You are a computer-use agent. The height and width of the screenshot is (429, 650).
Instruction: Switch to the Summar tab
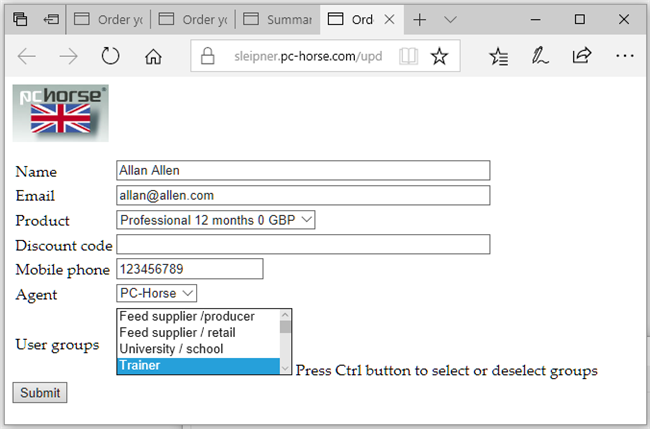(277, 19)
